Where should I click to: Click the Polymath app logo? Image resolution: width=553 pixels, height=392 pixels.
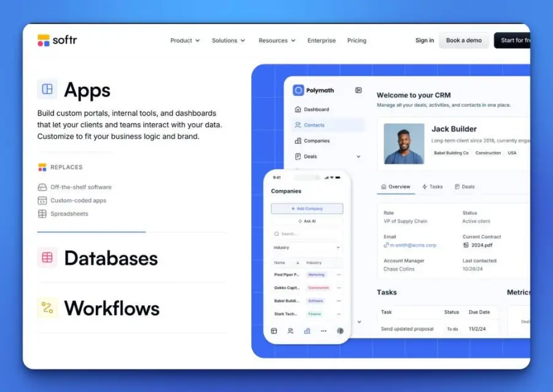299,90
